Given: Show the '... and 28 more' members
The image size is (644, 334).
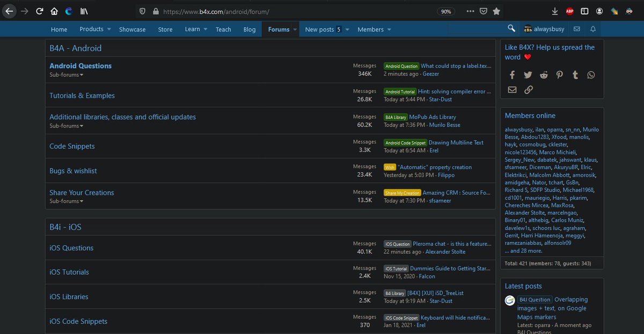Looking at the screenshot, I should [523, 251].
